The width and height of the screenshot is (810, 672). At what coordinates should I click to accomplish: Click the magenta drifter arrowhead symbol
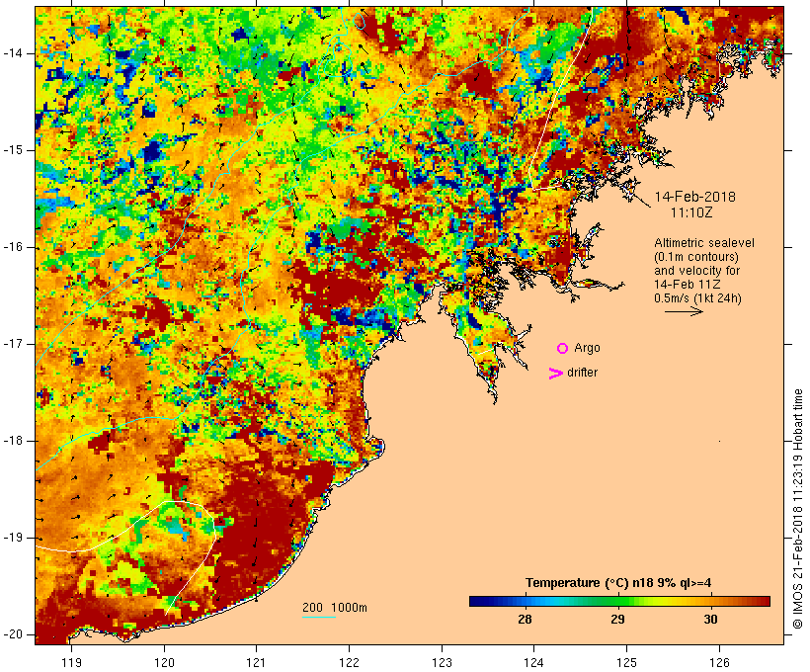556,374
